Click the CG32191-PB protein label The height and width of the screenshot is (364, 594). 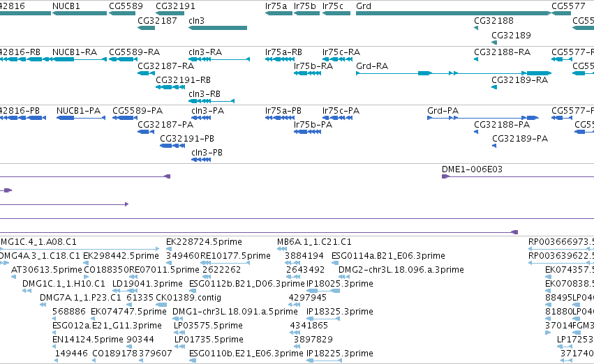187,139
